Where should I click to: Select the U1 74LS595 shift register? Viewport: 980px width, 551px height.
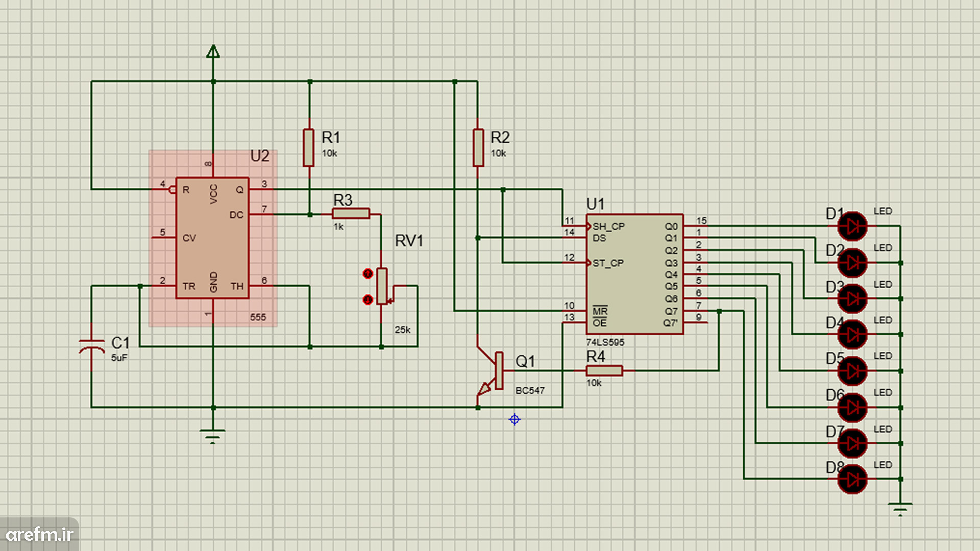click(634, 274)
